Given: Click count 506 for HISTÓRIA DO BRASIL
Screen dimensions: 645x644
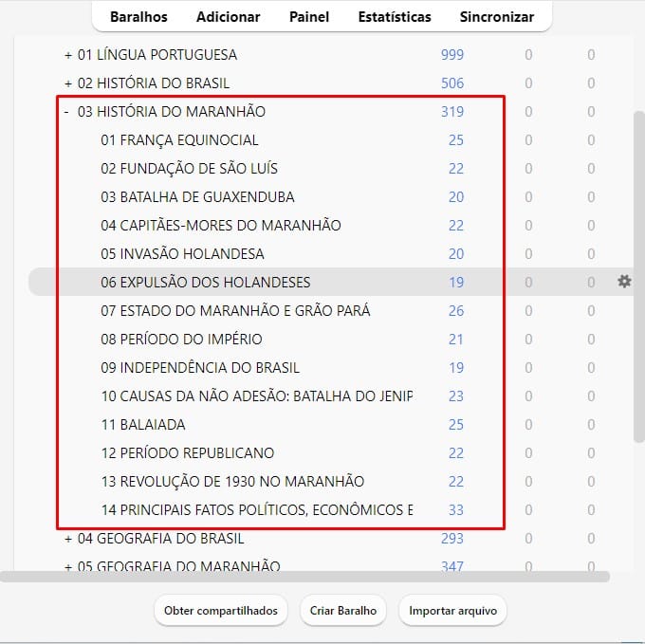Looking at the screenshot, I should tap(452, 83).
